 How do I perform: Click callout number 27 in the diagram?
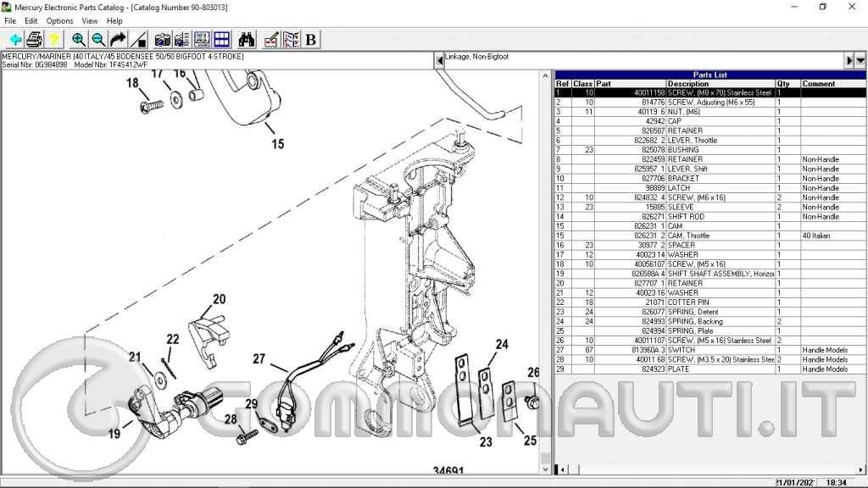coord(259,359)
